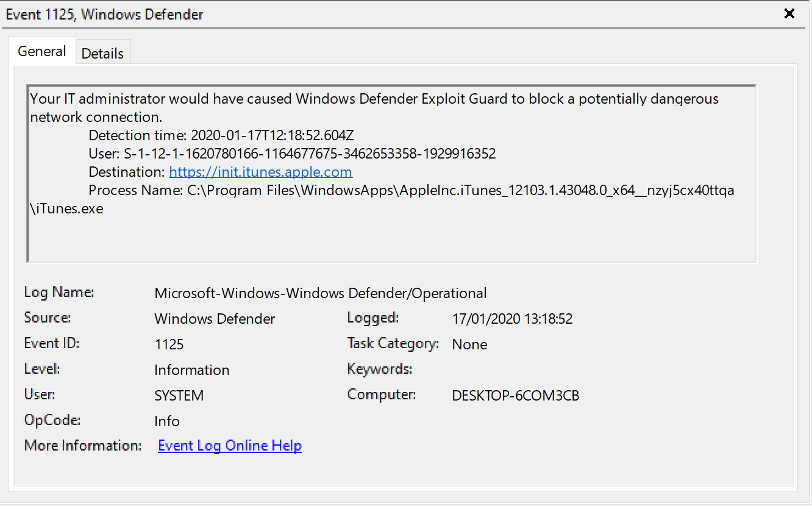Click the Task Category None value
Image resolution: width=812 pixels, height=506 pixels.
pos(469,344)
